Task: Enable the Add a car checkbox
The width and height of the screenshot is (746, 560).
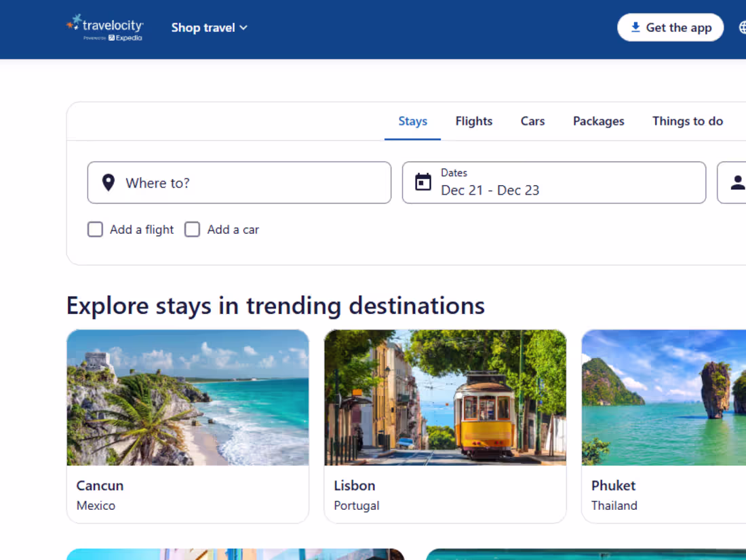Action: [192, 229]
